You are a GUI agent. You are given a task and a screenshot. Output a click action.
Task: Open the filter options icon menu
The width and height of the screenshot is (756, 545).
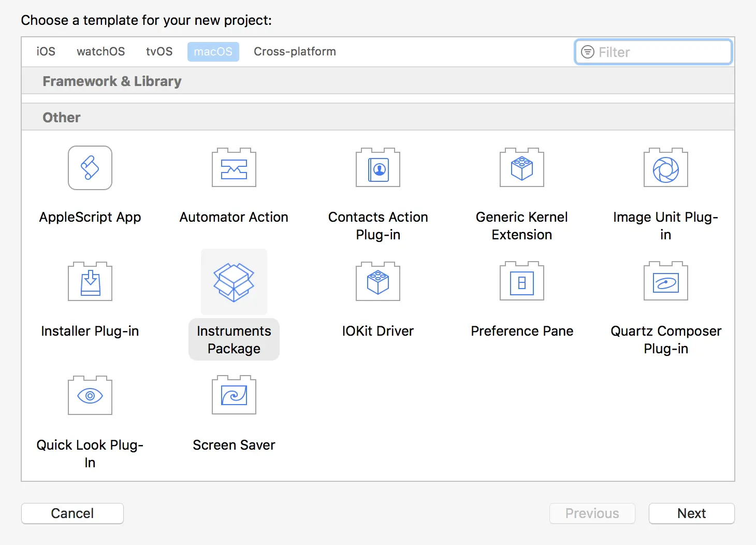(x=588, y=52)
